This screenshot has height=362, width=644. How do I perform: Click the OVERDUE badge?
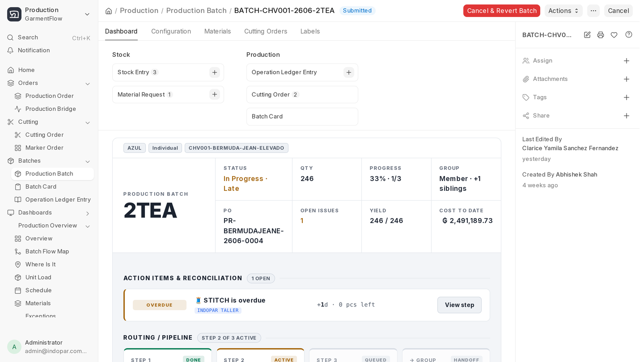160,305
